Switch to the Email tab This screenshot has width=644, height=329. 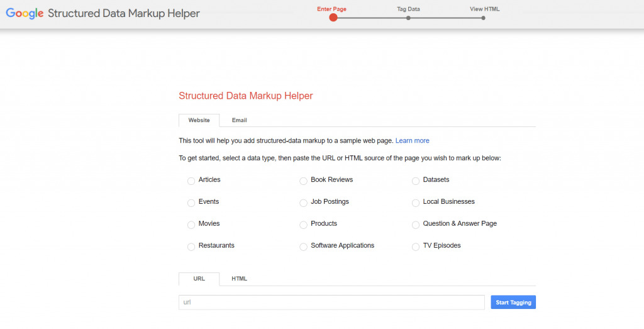[239, 120]
